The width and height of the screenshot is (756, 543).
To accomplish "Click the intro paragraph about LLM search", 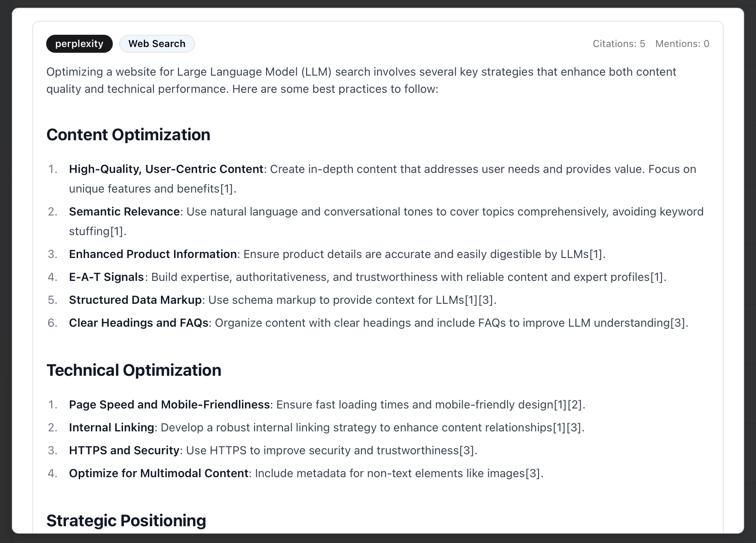I will click(x=361, y=80).
